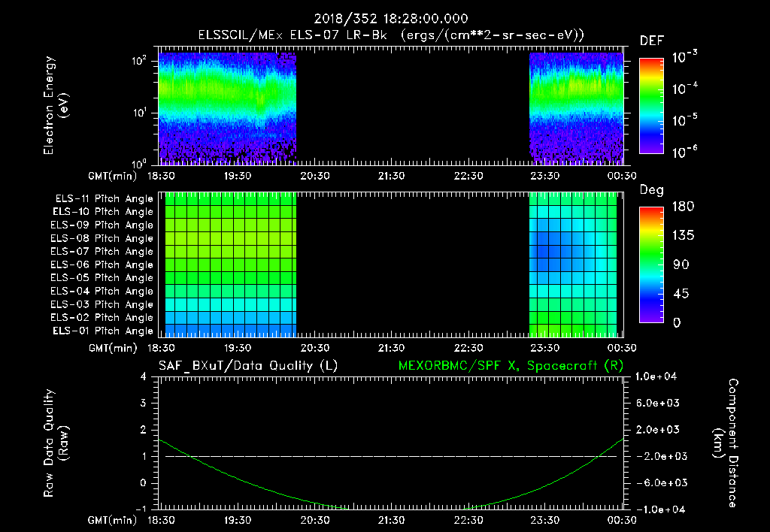
Task: Choose the ELS-02 Pitch Angle row label
Action: 102,318
